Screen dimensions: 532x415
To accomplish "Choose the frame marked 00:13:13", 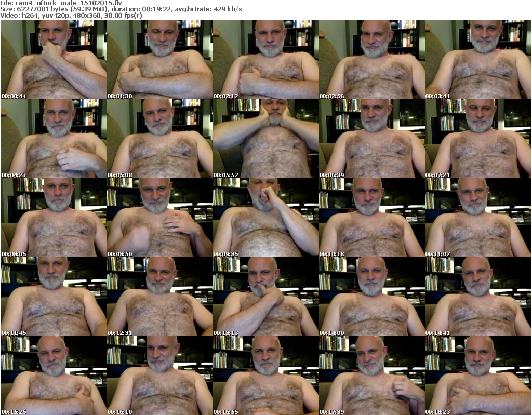I will pos(266,297).
